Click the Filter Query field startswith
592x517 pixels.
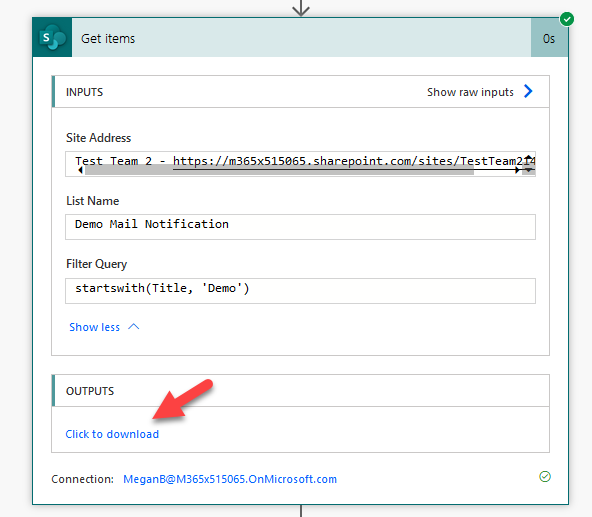click(300, 291)
